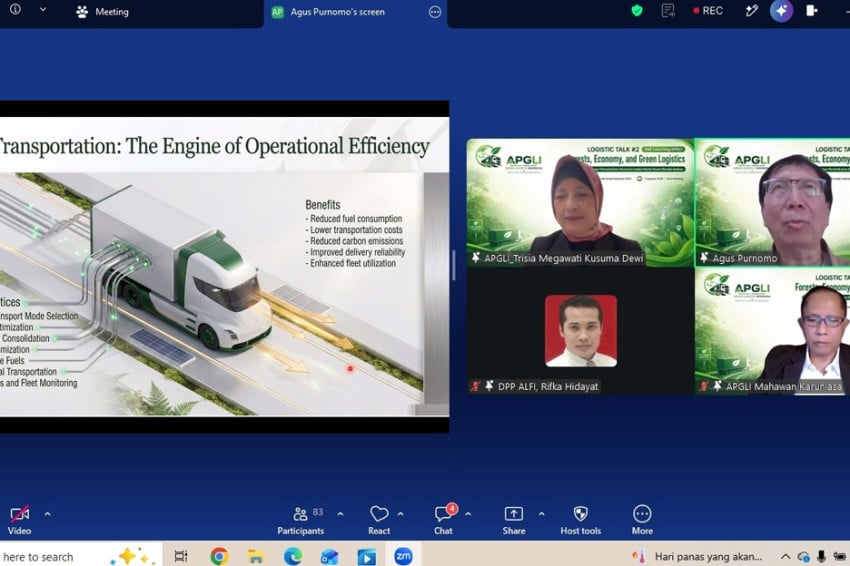Open the media player taskbar icon
The width and height of the screenshot is (850, 566).
[x=366, y=556]
